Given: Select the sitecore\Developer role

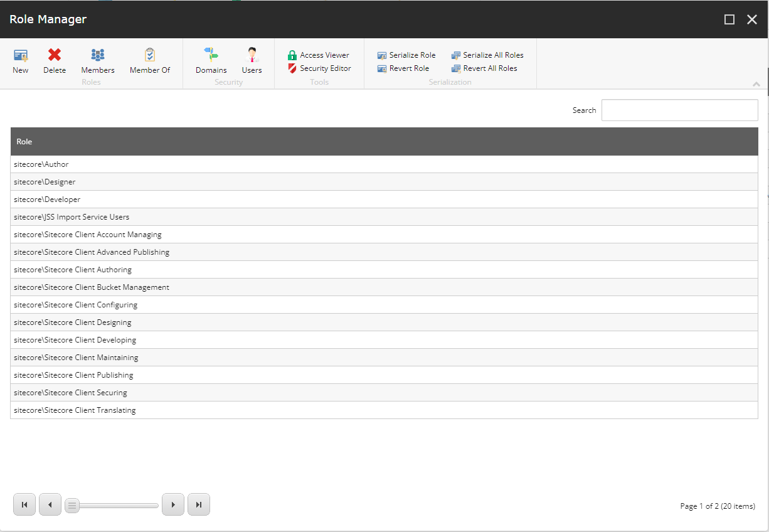Looking at the screenshot, I should [384, 199].
